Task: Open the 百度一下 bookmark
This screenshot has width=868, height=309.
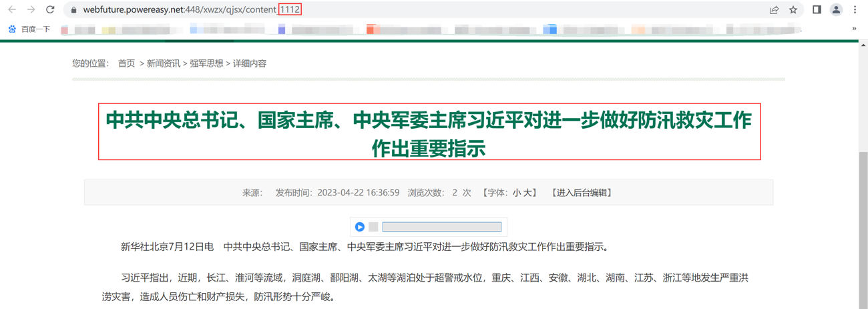Action: click(29, 29)
